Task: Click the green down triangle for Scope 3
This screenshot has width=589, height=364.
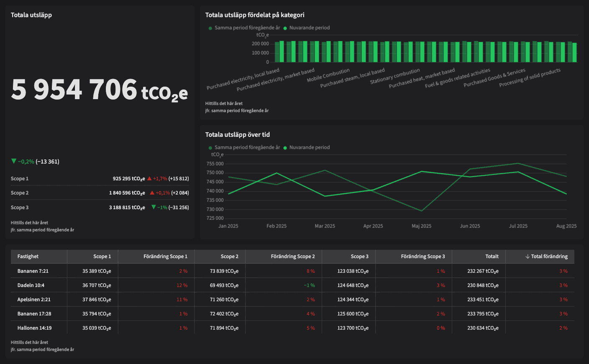Action: coord(154,208)
